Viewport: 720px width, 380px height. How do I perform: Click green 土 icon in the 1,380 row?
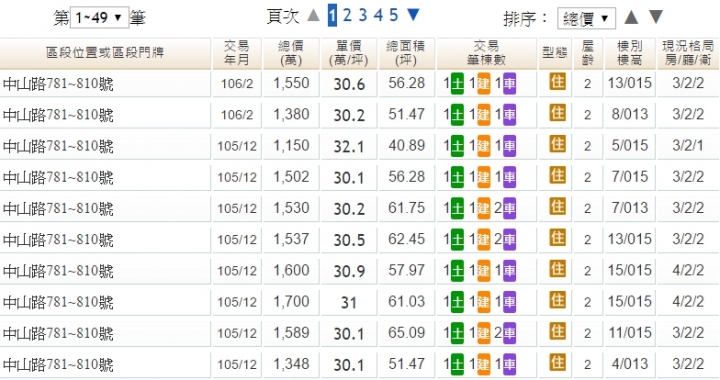pos(457,115)
